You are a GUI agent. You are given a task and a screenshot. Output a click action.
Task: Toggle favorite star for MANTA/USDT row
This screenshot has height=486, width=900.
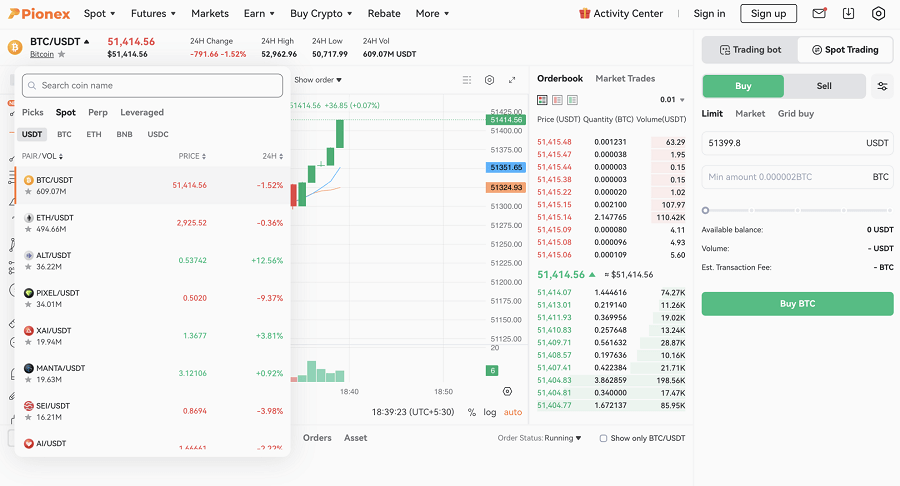click(x=28, y=380)
